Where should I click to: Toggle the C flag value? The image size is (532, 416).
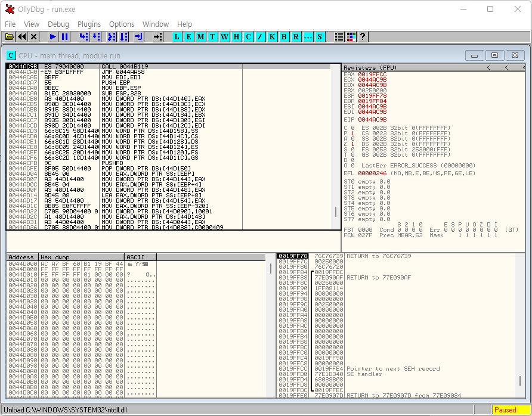coord(352,128)
